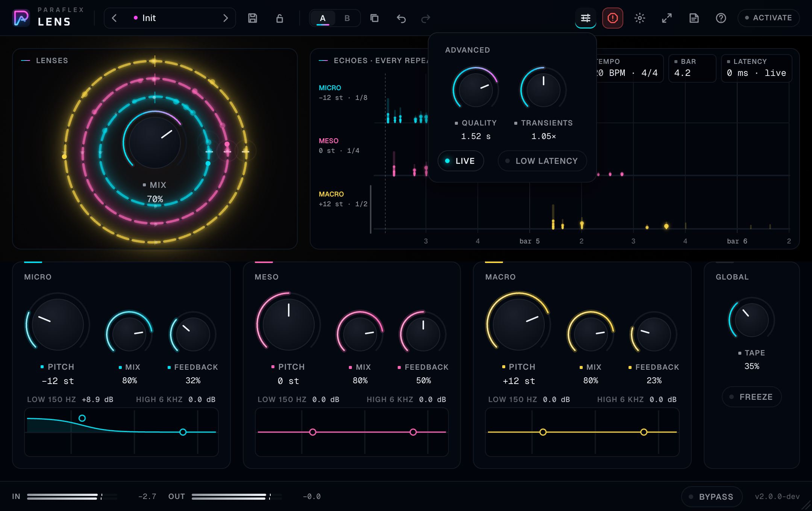This screenshot has width=812, height=511.
Task: Save the current preset
Action: point(253,18)
